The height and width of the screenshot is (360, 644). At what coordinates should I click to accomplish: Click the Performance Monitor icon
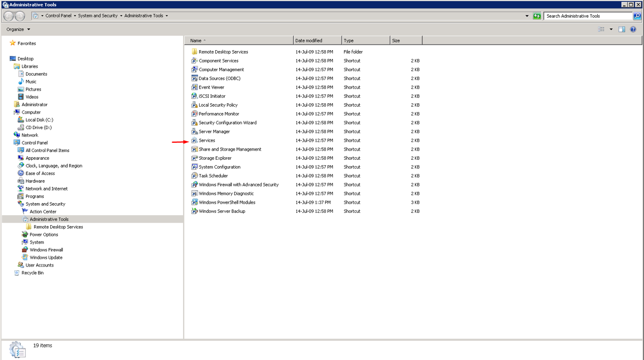click(194, 114)
